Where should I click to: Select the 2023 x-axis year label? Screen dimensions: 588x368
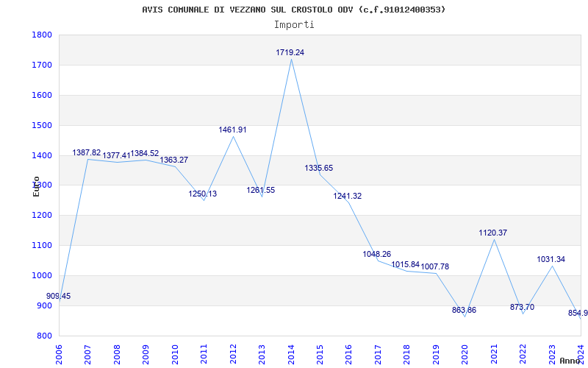[552, 355]
